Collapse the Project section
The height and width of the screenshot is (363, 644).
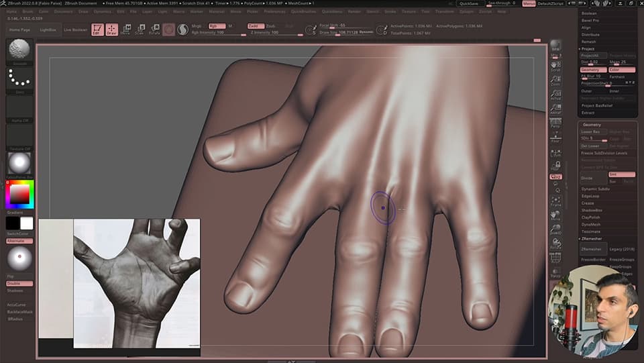click(588, 49)
